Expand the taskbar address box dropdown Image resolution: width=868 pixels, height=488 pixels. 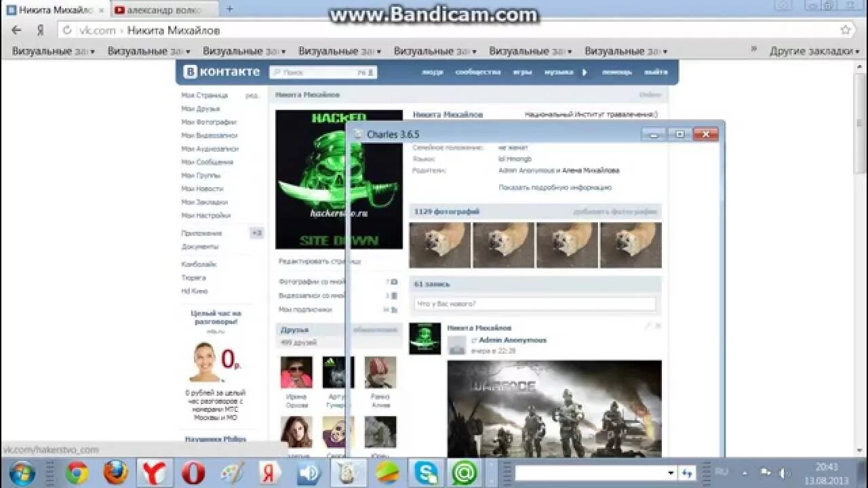tap(671, 473)
